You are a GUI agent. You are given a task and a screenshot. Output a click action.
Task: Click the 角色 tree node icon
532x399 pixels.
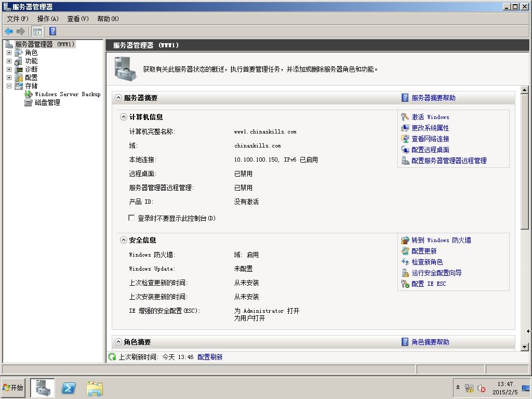[19, 52]
